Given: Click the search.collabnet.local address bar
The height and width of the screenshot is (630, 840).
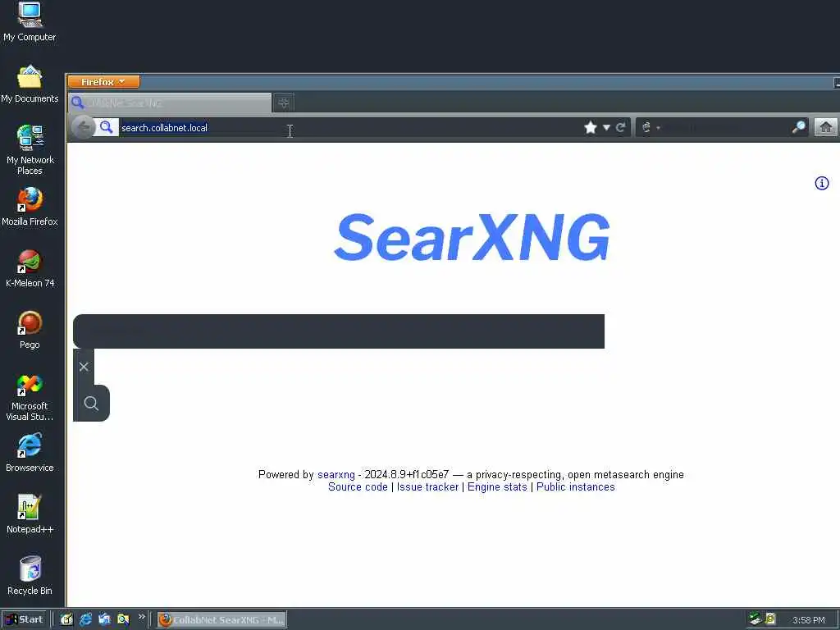Looking at the screenshot, I should coord(348,128).
